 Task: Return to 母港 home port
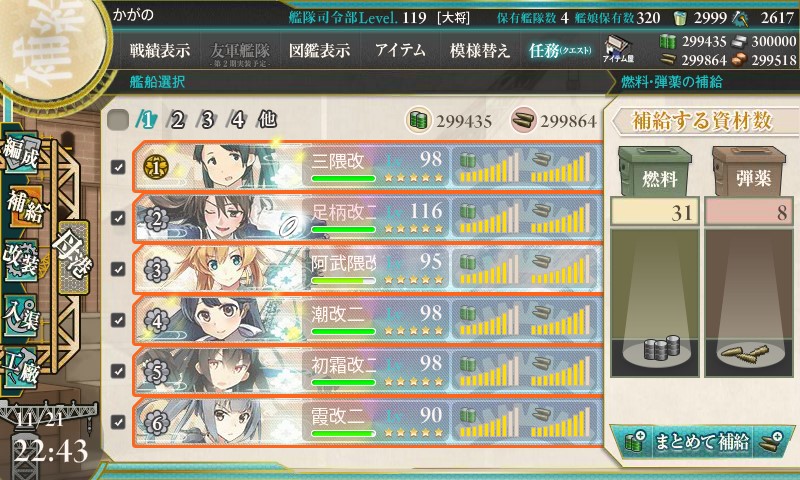click(x=72, y=257)
